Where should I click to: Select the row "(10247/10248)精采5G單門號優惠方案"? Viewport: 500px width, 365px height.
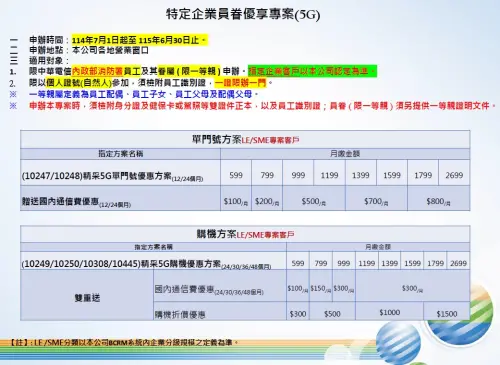(x=113, y=176)
